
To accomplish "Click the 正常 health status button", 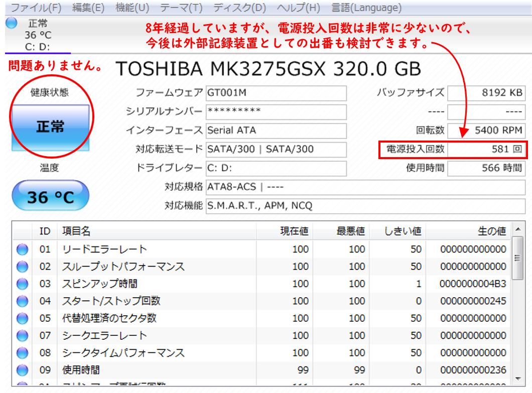I will point(51,127).
